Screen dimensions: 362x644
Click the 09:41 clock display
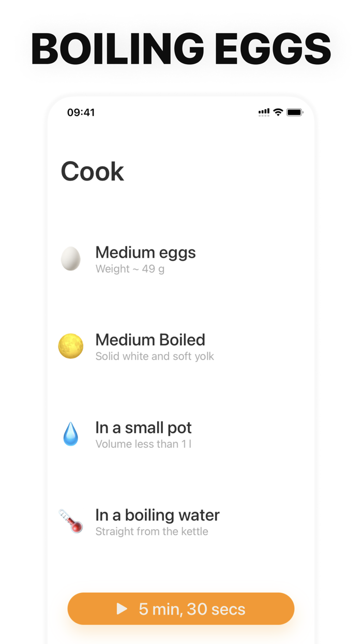tap(81, 112)
